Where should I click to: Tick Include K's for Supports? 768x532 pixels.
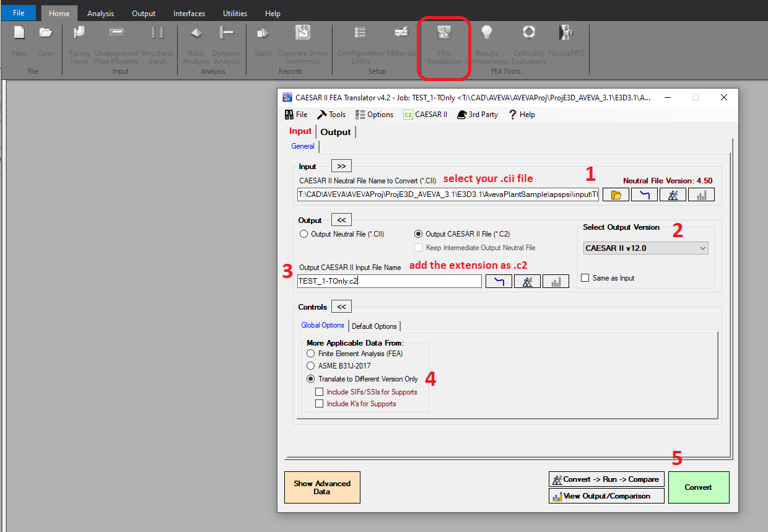tap(356, 404)
